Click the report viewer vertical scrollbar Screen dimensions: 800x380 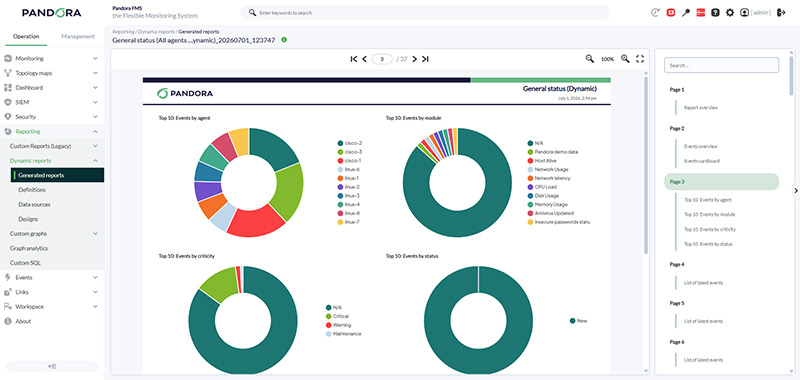click(646, 166)
